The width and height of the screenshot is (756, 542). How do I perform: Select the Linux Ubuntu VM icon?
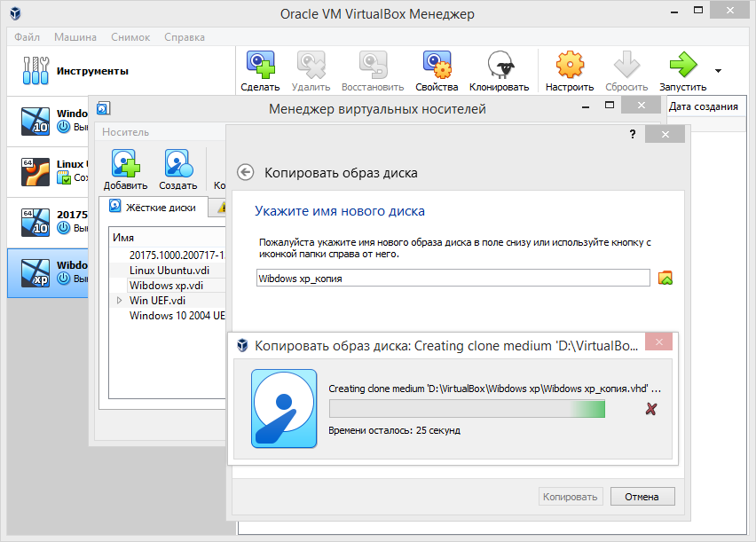point(35,172)
